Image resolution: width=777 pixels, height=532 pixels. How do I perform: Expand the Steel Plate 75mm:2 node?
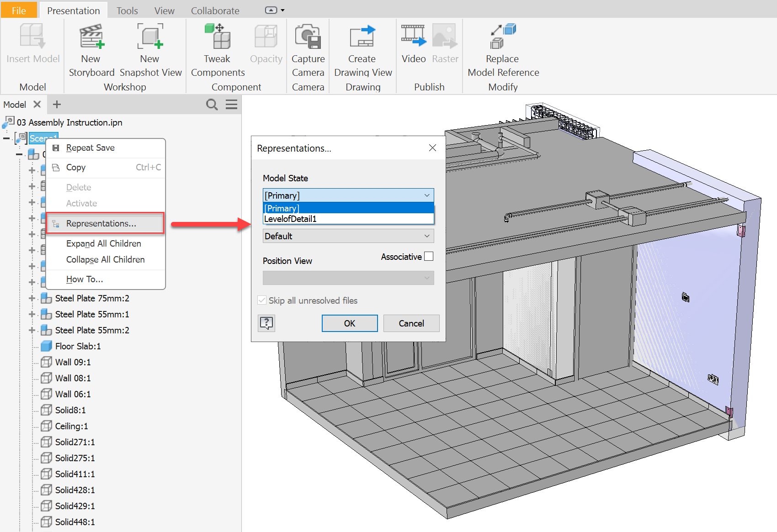click(x=32, y=298)
